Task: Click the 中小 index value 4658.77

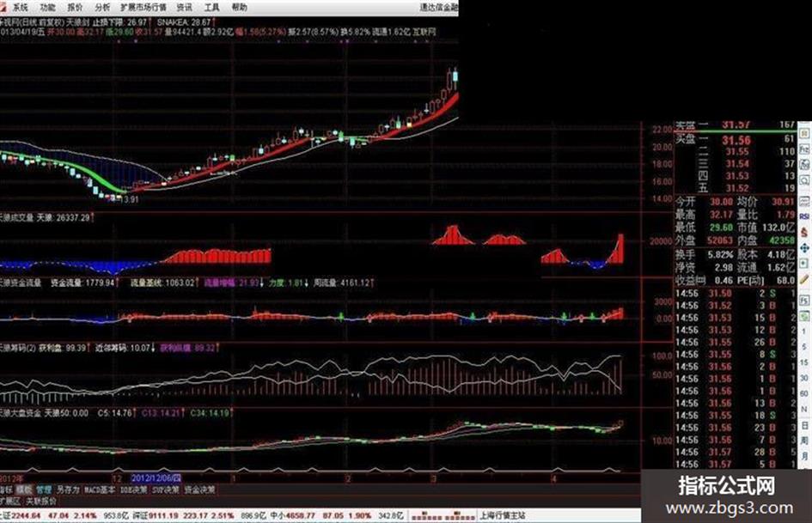Action: pyautogui.click(x=300, y=516)
